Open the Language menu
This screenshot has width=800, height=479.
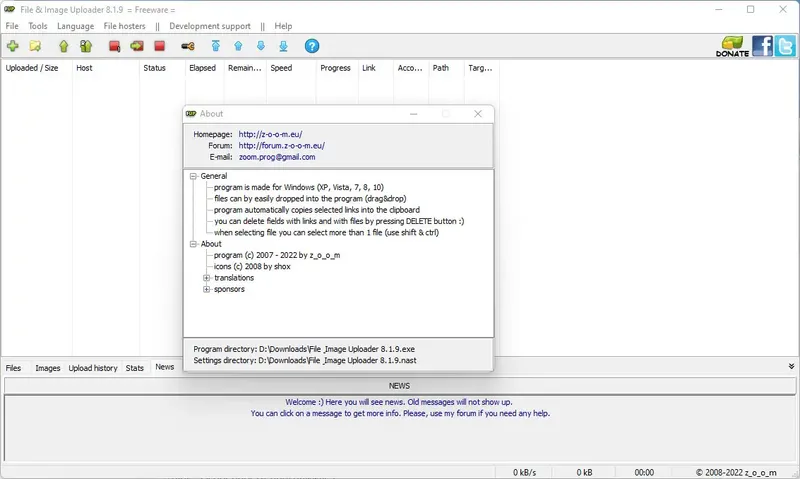coord(76,26)
